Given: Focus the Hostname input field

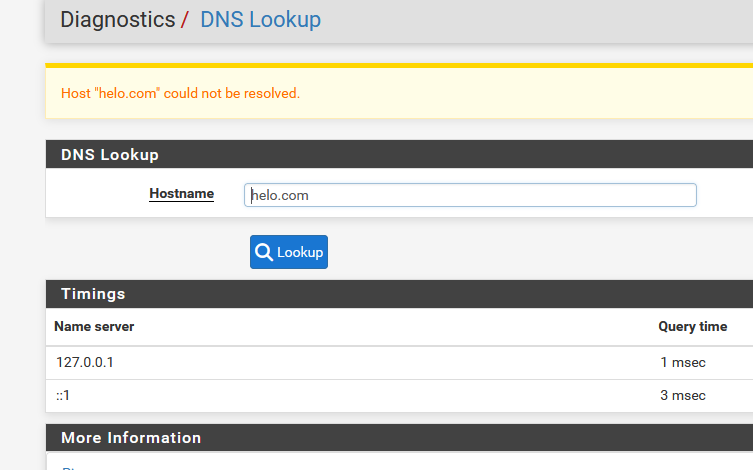Looking at the screenshot, I should pyautogui.click(x=470, y=195).
